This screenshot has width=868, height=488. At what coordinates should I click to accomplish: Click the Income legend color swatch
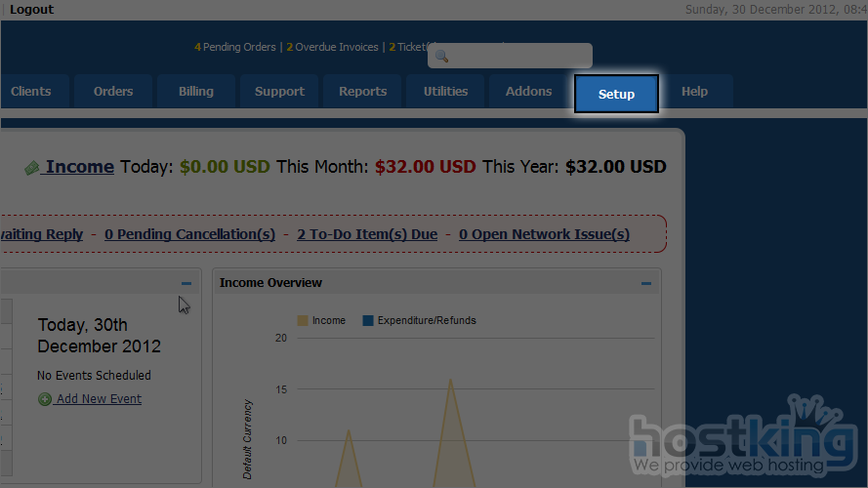coord(303,320)
